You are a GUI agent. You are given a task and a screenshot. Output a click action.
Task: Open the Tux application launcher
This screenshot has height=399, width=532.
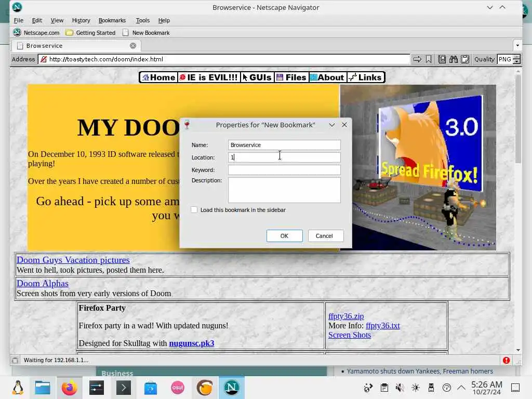pos(18,388)
